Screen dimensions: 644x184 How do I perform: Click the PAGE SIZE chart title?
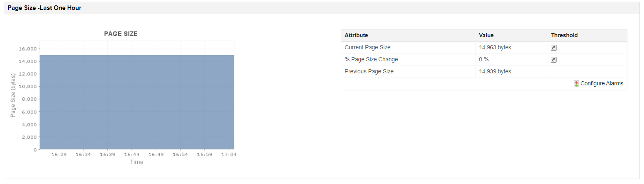121,34
